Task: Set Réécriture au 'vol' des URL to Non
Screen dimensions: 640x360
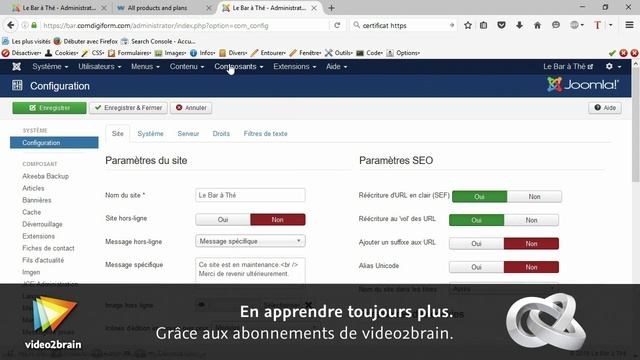Action: (531, 220)
